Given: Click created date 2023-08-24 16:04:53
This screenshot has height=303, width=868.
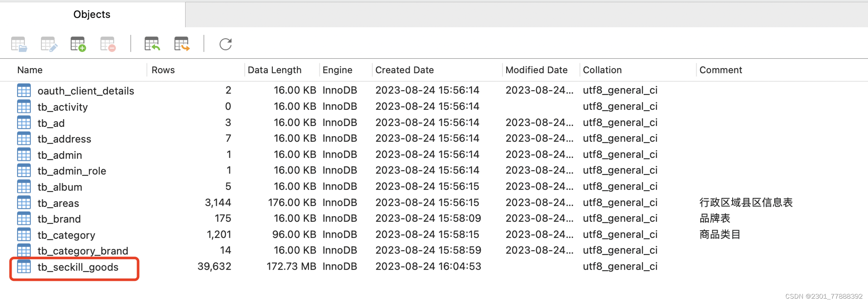Looking at the screenshot, I should coord(428,266).
